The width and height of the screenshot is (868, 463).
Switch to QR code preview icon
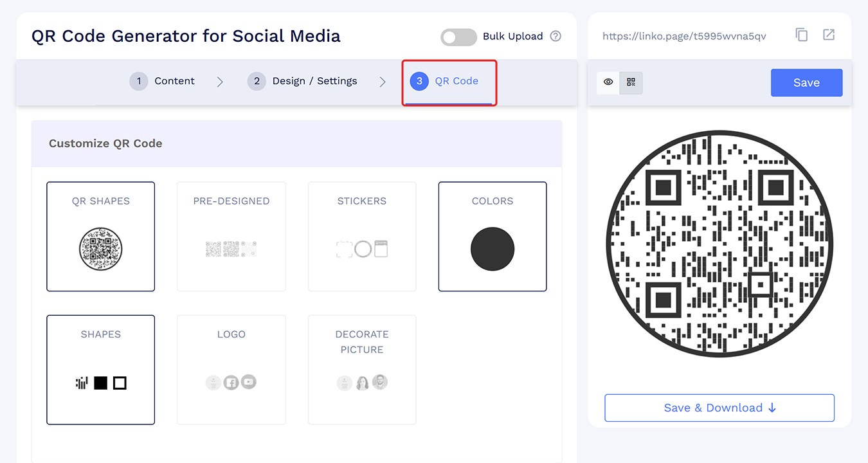pos(631,82)
